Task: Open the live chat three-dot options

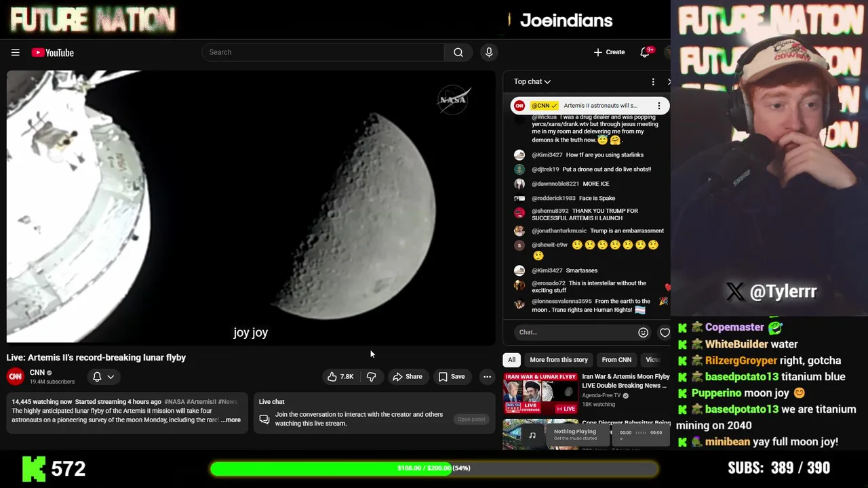Action: coord(653,81)
